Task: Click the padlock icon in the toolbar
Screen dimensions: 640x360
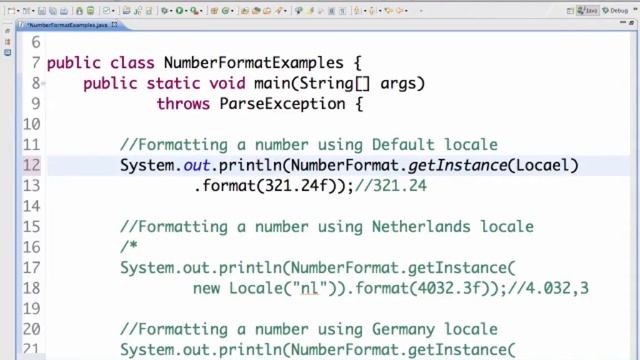Action: click(x=80, y=11)
